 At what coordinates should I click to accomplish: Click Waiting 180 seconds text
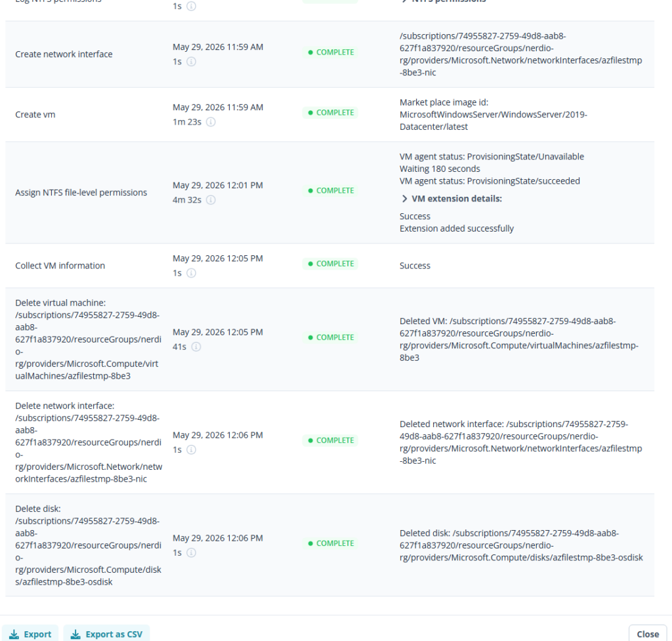(440, 169)
